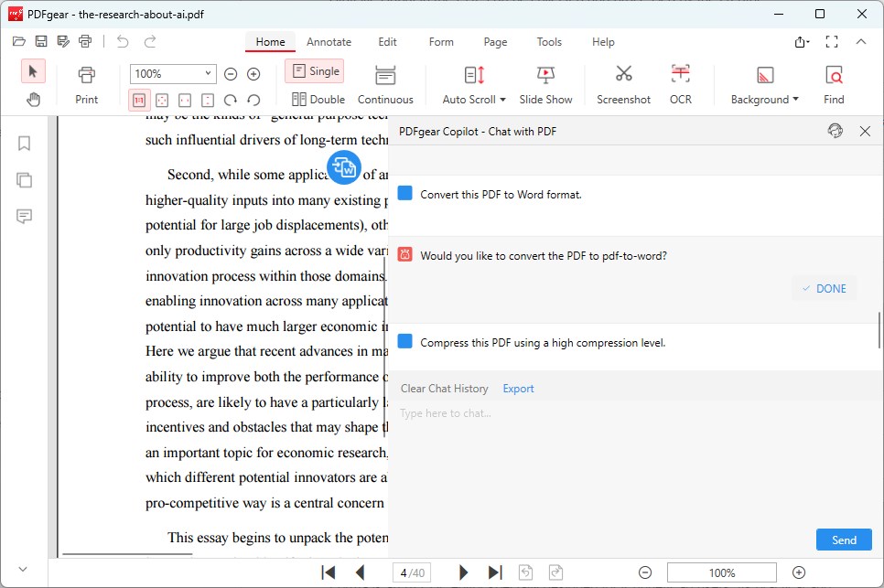Open the Tools tab
The image size is (884, 588).
[549, 42]
